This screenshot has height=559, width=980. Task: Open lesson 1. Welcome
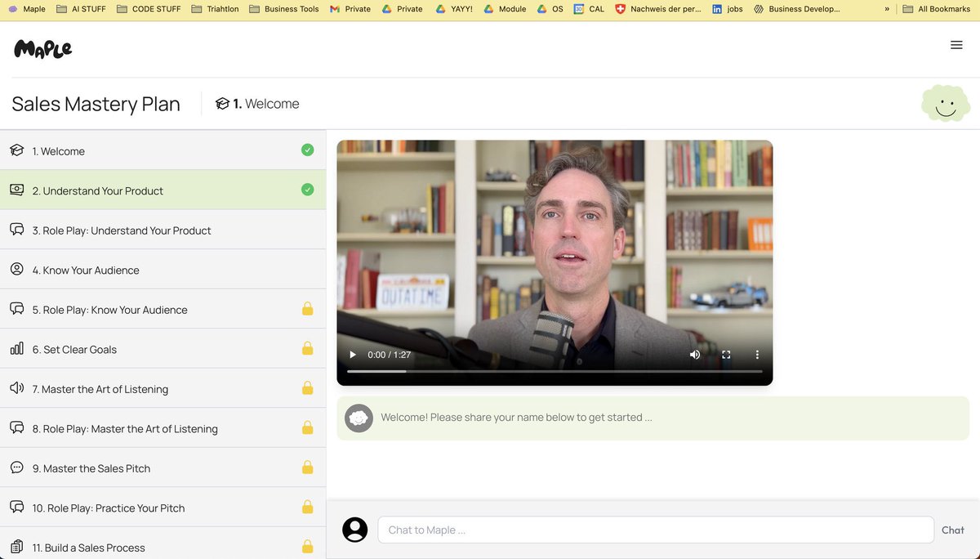(x=163, y=150)
